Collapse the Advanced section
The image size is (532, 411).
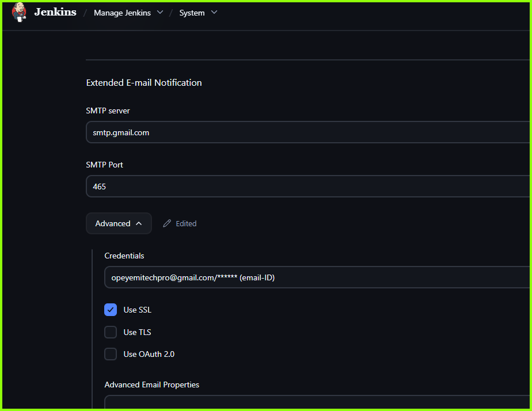pyautogui.click(x=119, y=223)
